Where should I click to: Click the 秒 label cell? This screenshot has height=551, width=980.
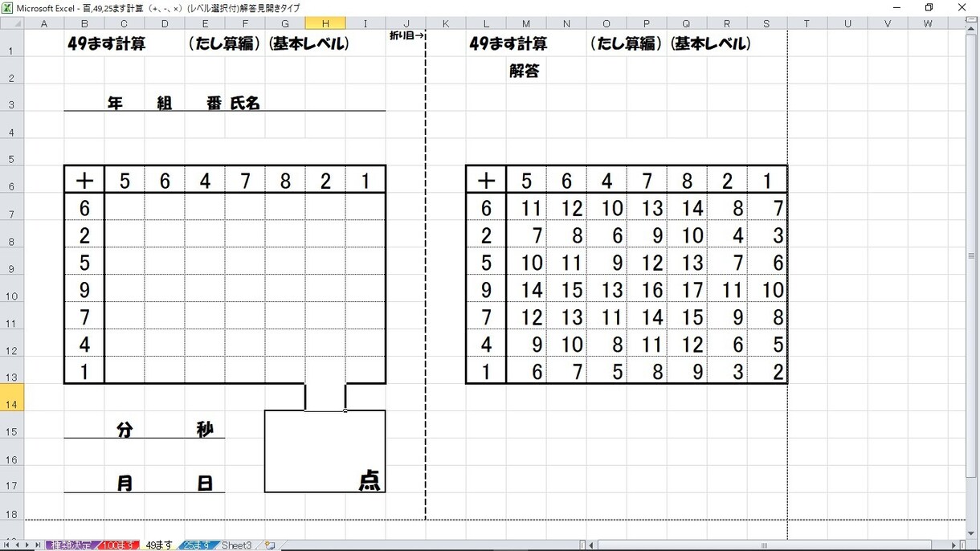click(205, 430)
